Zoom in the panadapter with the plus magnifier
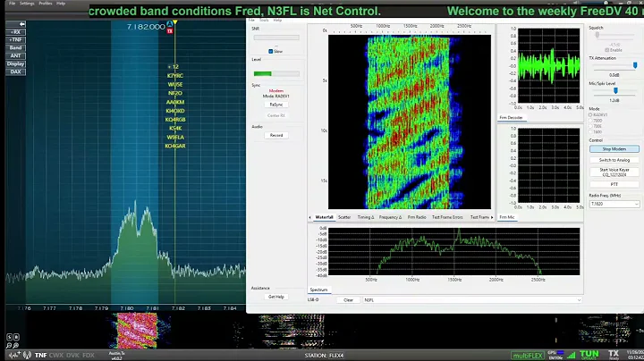Viewport: 644px width, 361px height. pyautogui.click(x=15, y=346)
